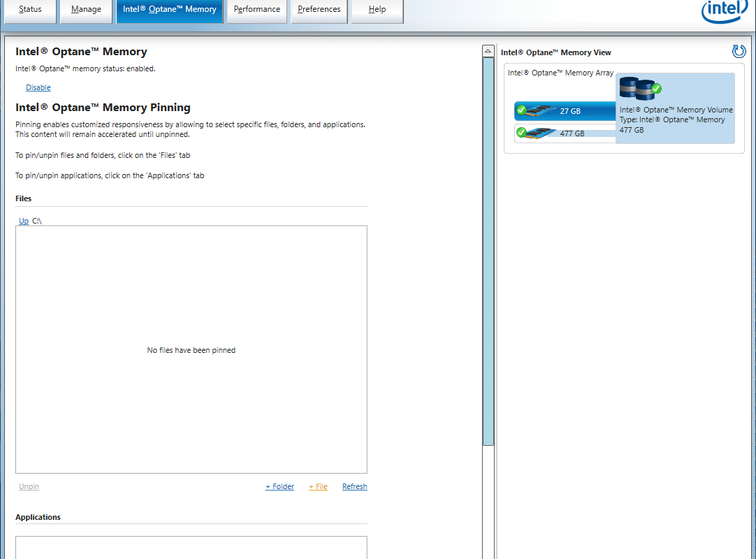Click the pinned files list box
The image size is (756, 559).
[x=191, y=349]
